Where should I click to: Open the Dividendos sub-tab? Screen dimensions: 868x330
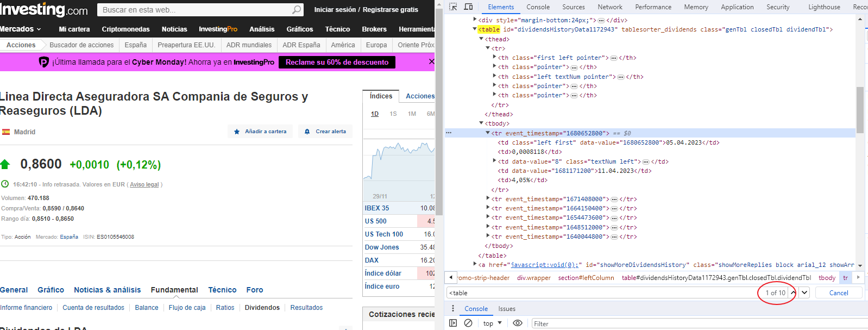tap(262, 308)
